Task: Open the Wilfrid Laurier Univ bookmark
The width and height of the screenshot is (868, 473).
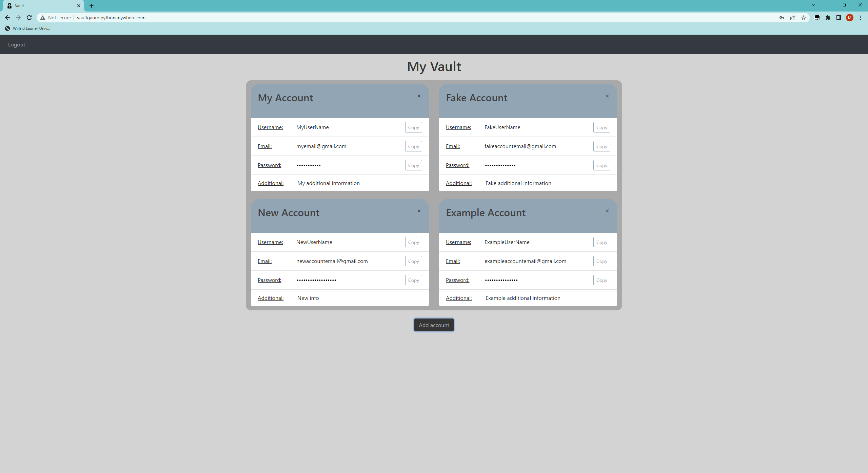Action: (27, 28)
